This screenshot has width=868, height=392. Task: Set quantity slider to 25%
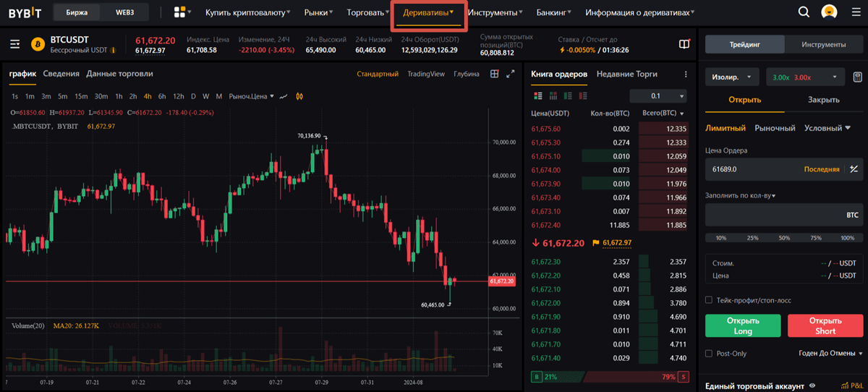tap(752, 237)
